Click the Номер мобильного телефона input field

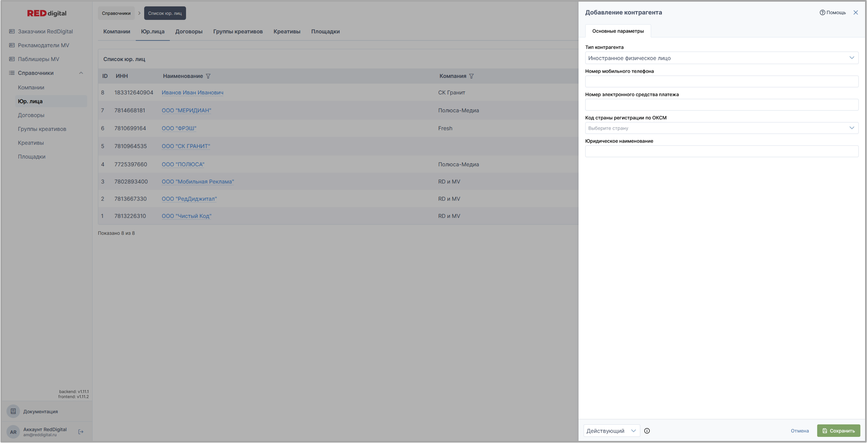(x=721, y=81)
